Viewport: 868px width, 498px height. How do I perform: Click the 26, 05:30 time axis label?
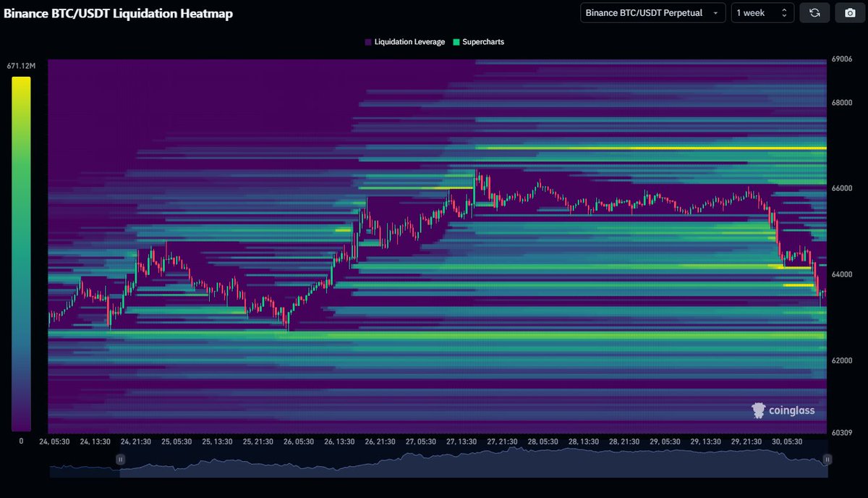298,441
